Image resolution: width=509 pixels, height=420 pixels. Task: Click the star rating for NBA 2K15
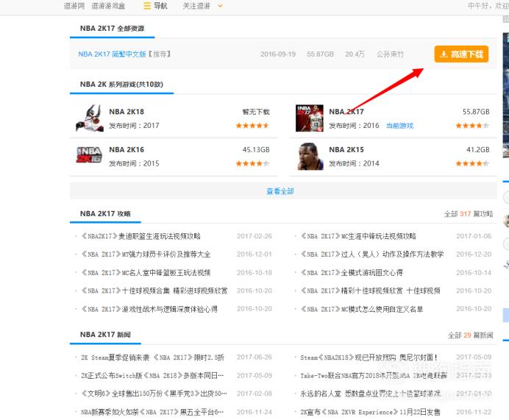472,163
